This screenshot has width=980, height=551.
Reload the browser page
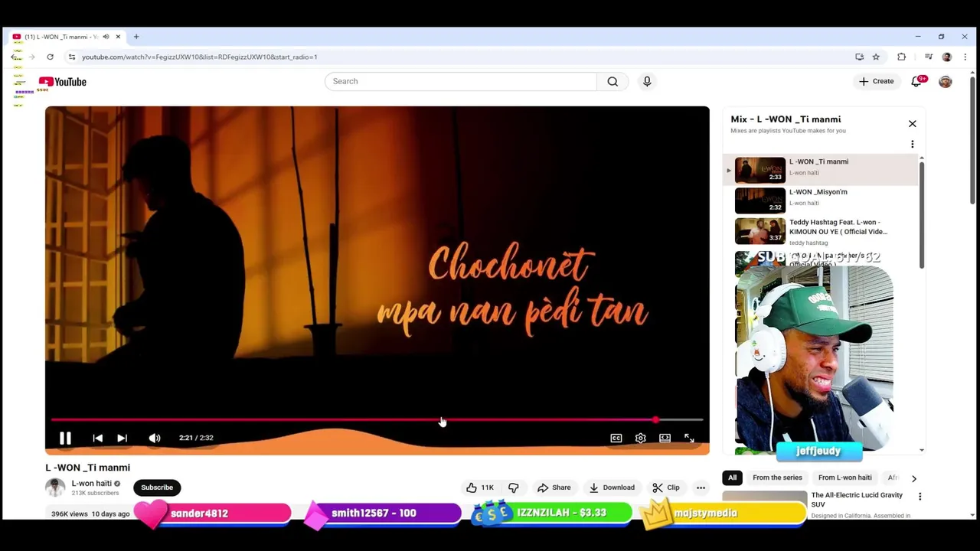(50, 57)
